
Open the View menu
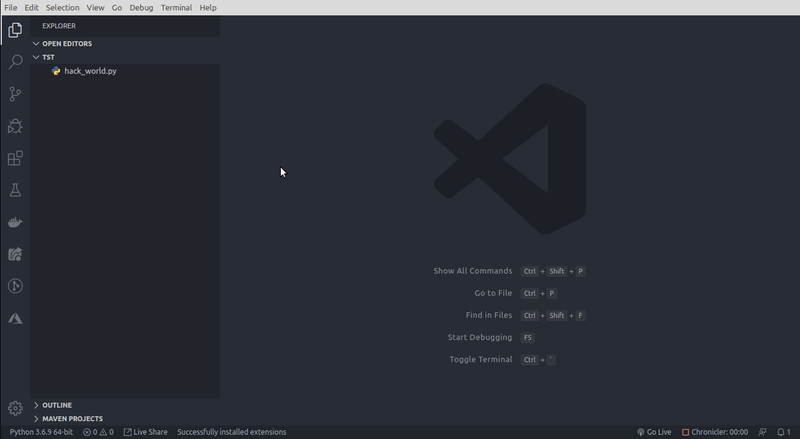(95, 8)
